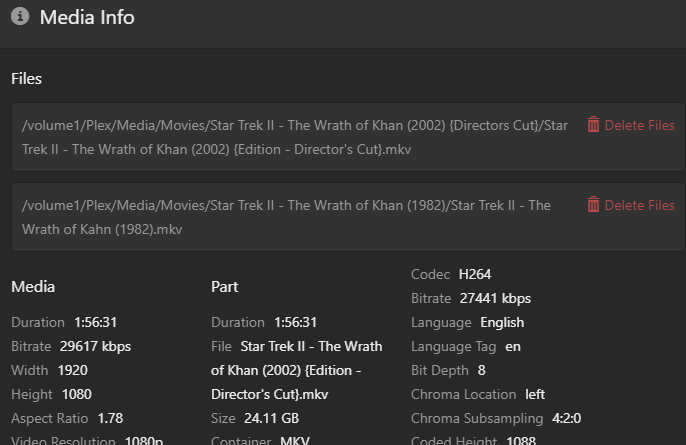Image resolution: width=686 pixels, height=445 pixels.
Task: Select Codec value H264
Action: [x=475, y=274]
